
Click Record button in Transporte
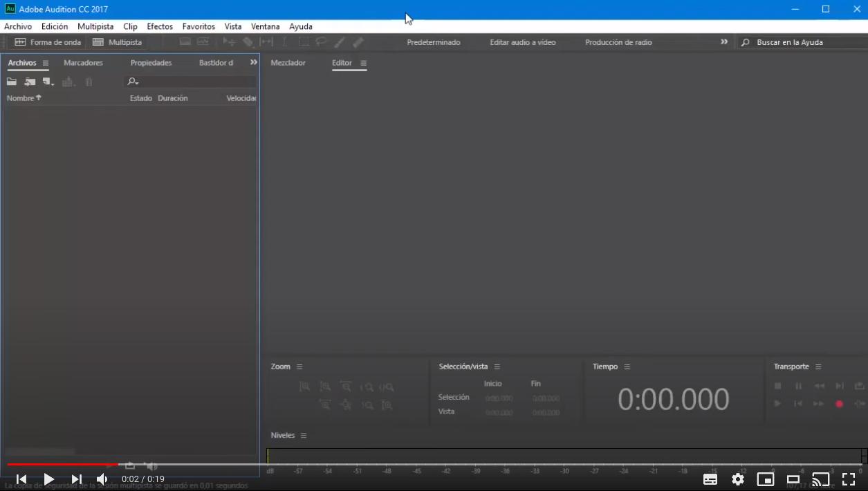coord(839,404)
